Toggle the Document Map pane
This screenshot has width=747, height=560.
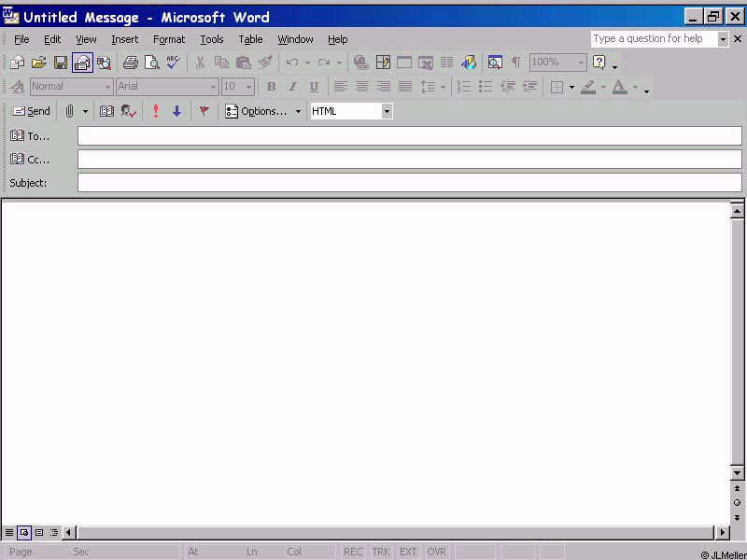[x=495, y=63]
